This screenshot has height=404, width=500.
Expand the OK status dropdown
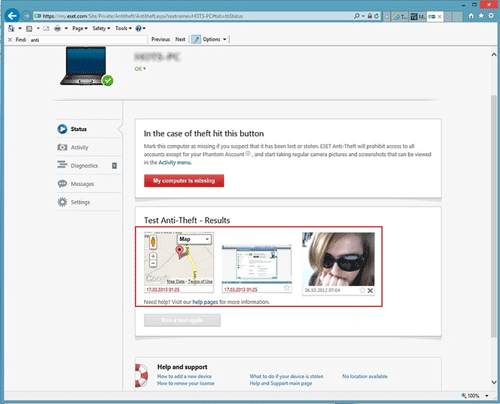[x=140, y=69]
